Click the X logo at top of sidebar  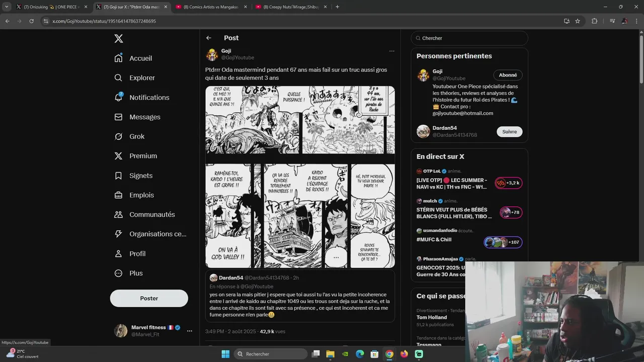click(x=118, y=39)
